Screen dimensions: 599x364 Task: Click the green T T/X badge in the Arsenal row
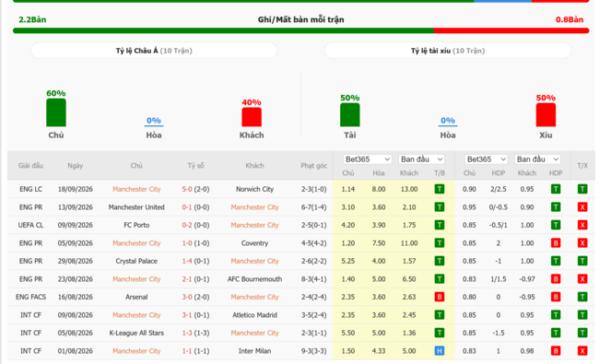[582, 297]
